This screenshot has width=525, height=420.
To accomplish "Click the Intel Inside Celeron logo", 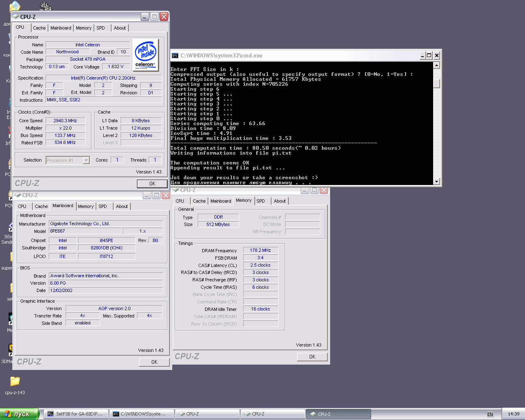I will coord(146,55).
